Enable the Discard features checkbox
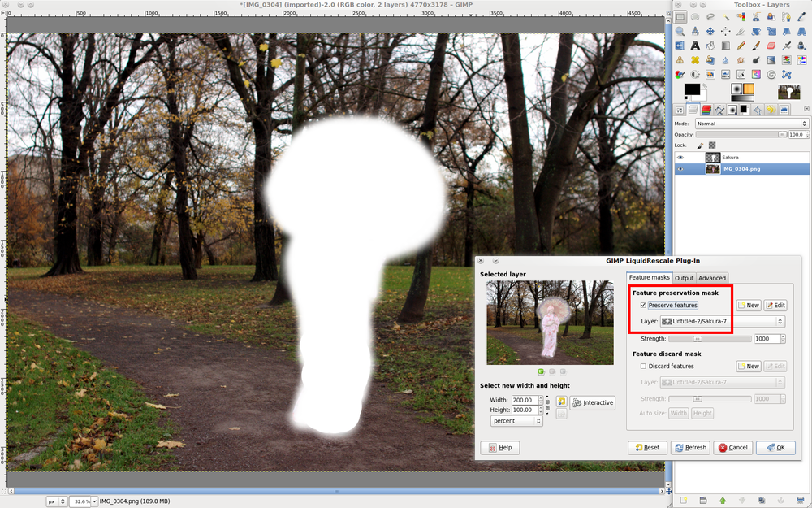This screenshot has width=812, height=508. coord(643,367)
